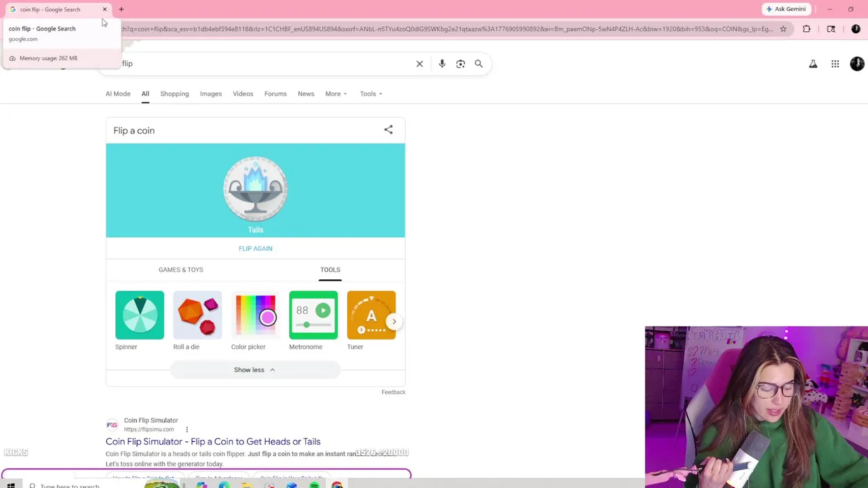This screenshot has width=868, height=488.
Task: Switch to AI Mode
Action: click(118, 94)
